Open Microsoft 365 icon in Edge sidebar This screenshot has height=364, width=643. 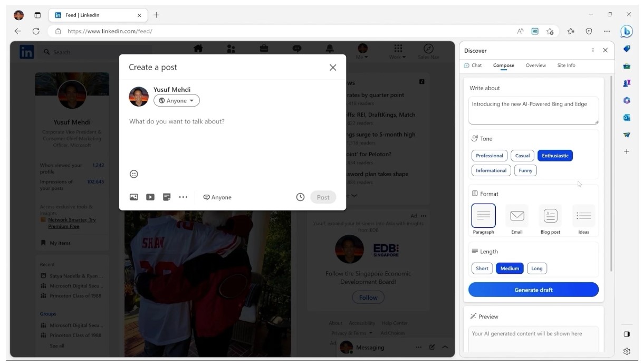click(627, 100)
